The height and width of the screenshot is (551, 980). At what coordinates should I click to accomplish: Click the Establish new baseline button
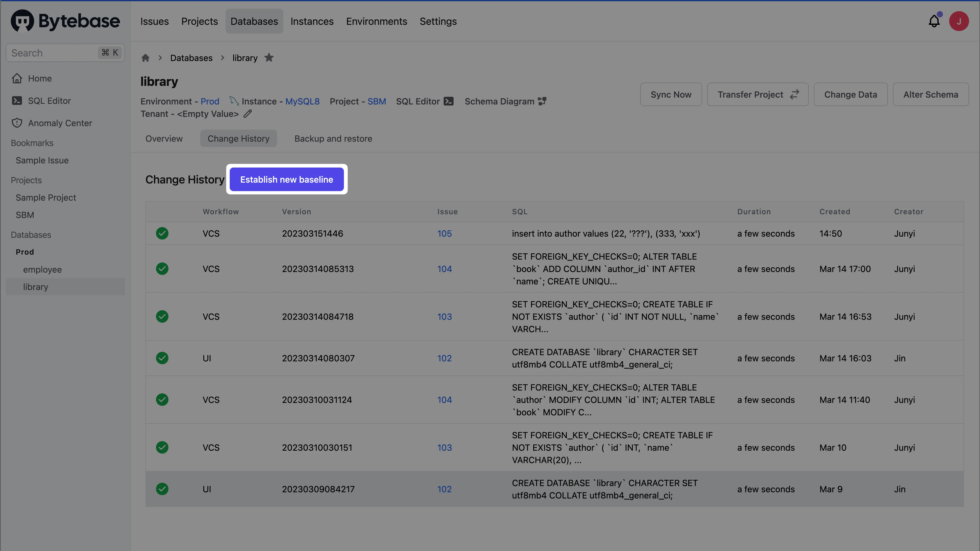pos(286,180)
